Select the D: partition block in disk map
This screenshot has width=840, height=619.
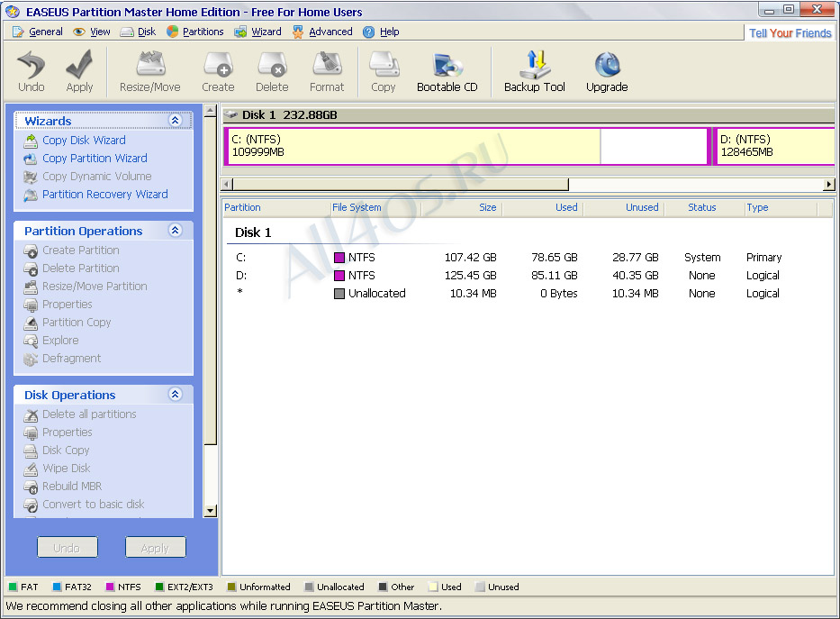(x=773, y=146)
